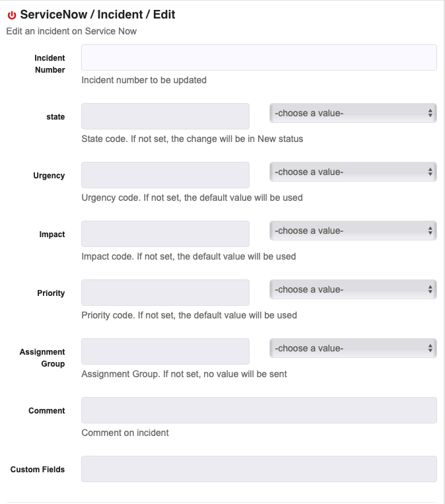This screenshot has width=445, height=504.
Task: Click the Assignment Group text field
Action: point(165,351)
